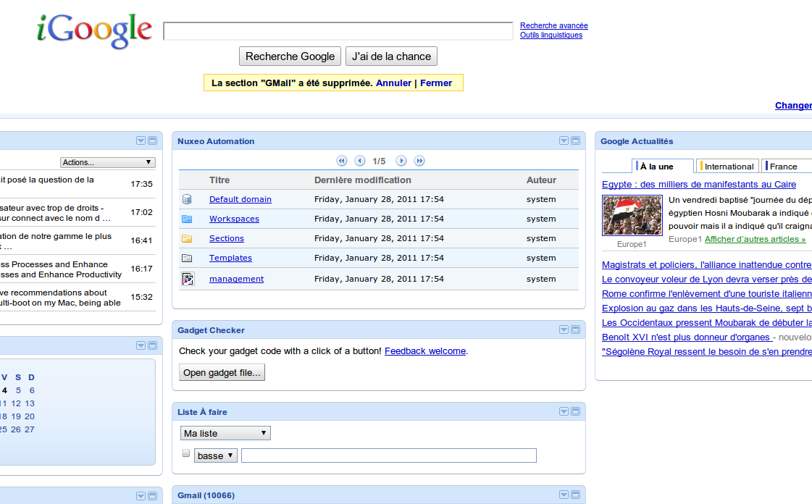The height and width of the screenshot is (504, 812).
Task: Jump to last page in Nuxeo Automation
Action: point(419,161)
